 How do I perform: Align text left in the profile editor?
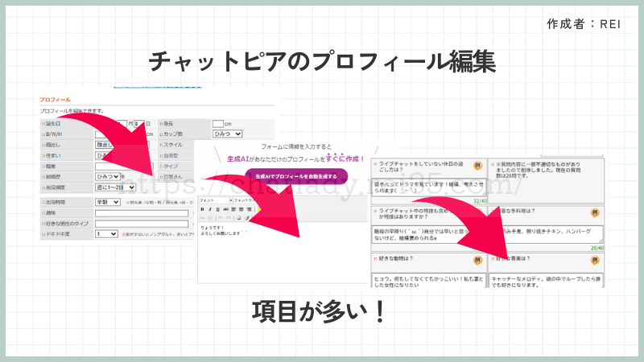point(233,209)
